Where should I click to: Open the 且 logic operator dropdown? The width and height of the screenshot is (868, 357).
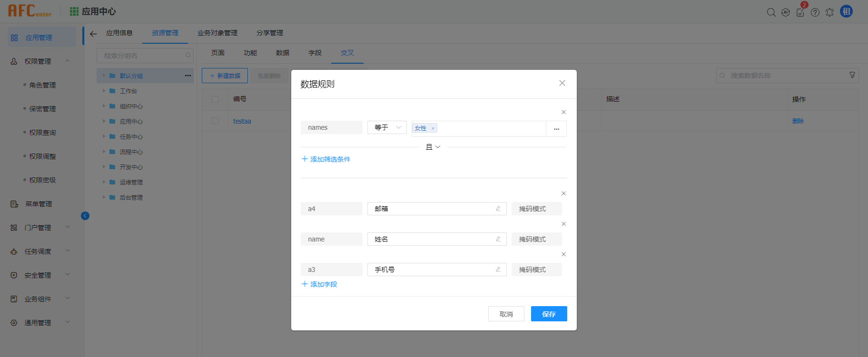(x=433, y=147)
